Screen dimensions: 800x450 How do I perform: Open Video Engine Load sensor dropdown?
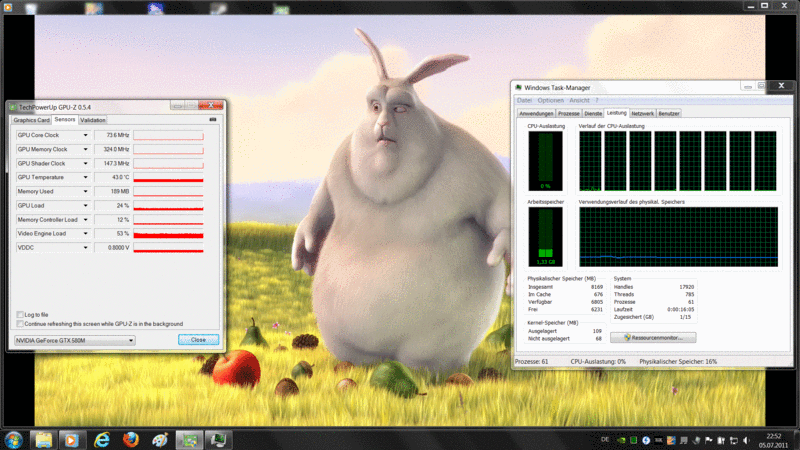coord(85,234)
